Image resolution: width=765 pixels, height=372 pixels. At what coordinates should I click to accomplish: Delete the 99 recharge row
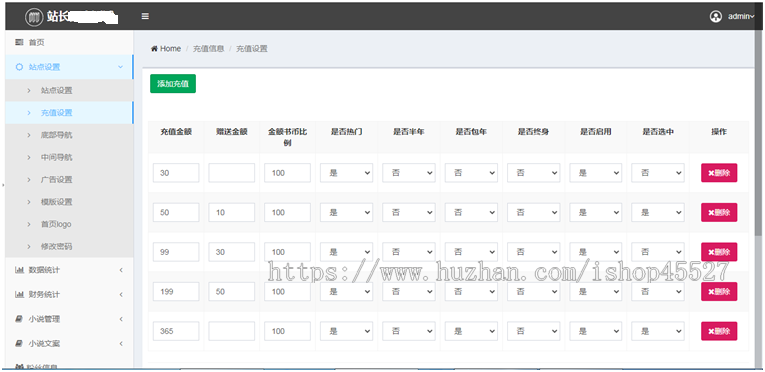719,252
